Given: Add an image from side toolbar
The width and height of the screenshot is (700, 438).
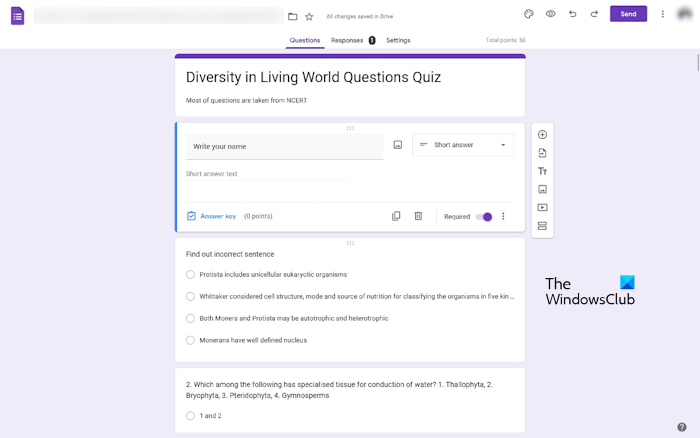Looking at the screenshot, I should click(x=542, y=189).
